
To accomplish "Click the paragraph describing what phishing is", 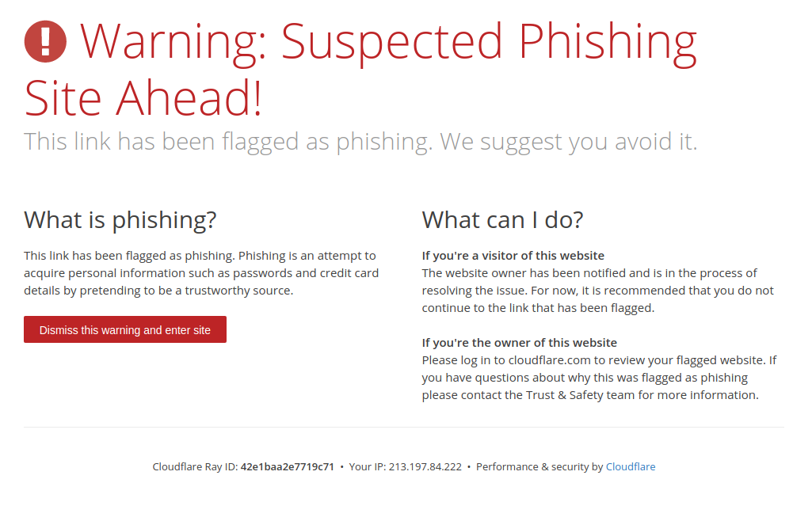I will (201, 273).
